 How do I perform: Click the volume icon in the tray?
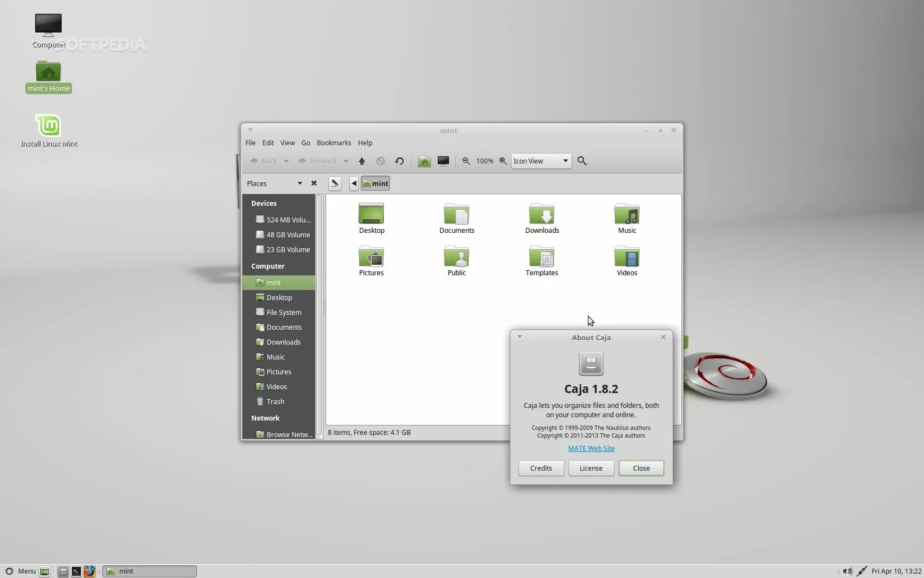[848, 571]
